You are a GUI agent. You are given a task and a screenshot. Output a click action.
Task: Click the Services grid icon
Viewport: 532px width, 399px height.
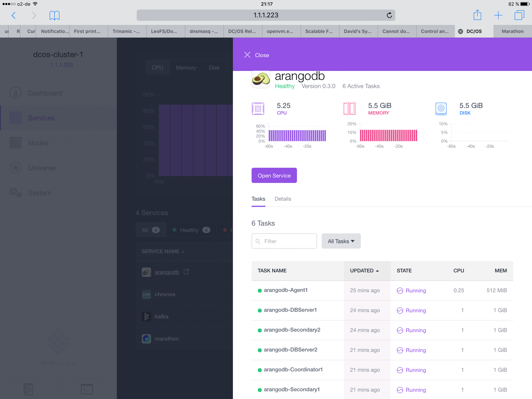click(16, 118)
